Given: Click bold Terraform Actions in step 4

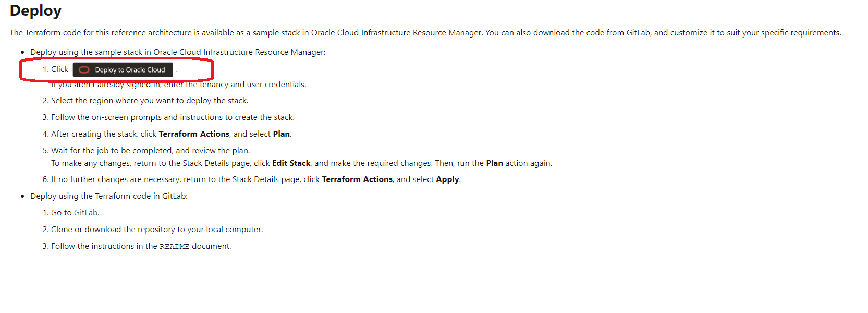Looking at the screenshot, I should (194, 134).
